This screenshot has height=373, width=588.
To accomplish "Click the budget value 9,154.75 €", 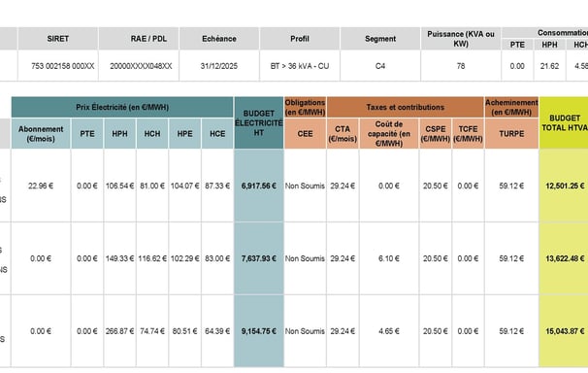I will pos(259,331).
